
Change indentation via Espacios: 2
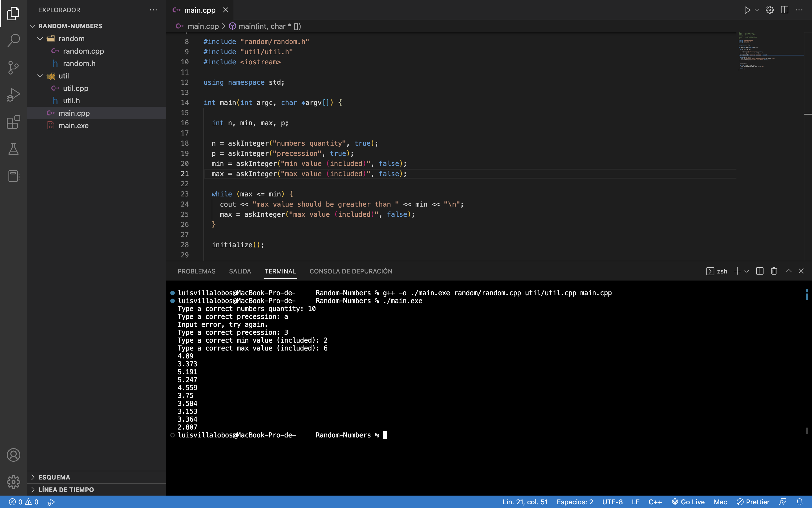(x=575, y=502)
